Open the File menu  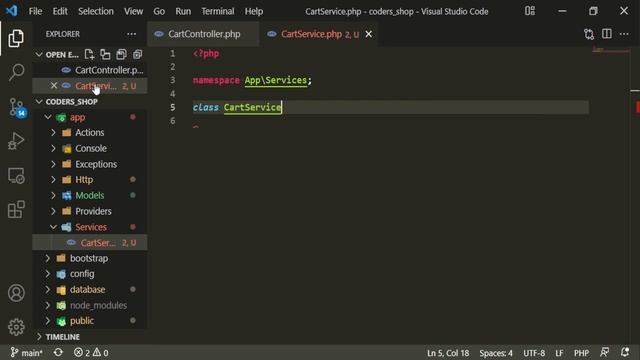[x=36, y=11]
